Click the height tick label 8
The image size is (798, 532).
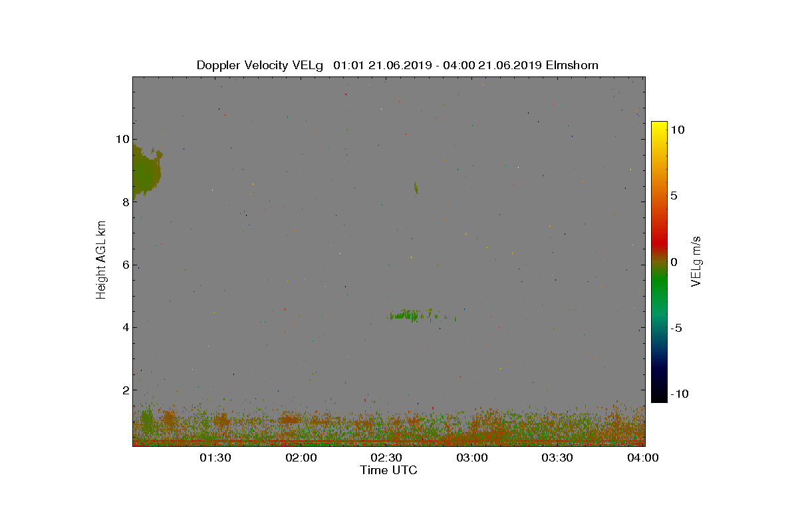pyautogui.click(x=124, y=202)
